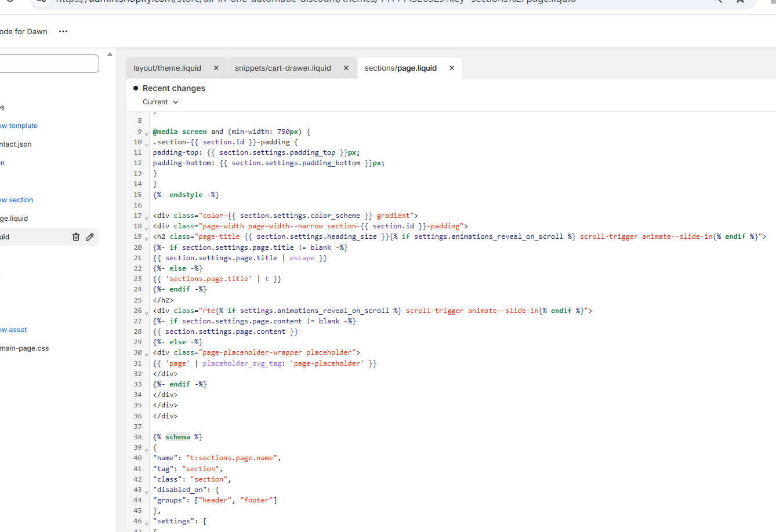This screenshot has width=776, height=532.
Task: Fold the placeholder-wrapper div at line 30
Action: pyautogui.click(x=146, y=354)
